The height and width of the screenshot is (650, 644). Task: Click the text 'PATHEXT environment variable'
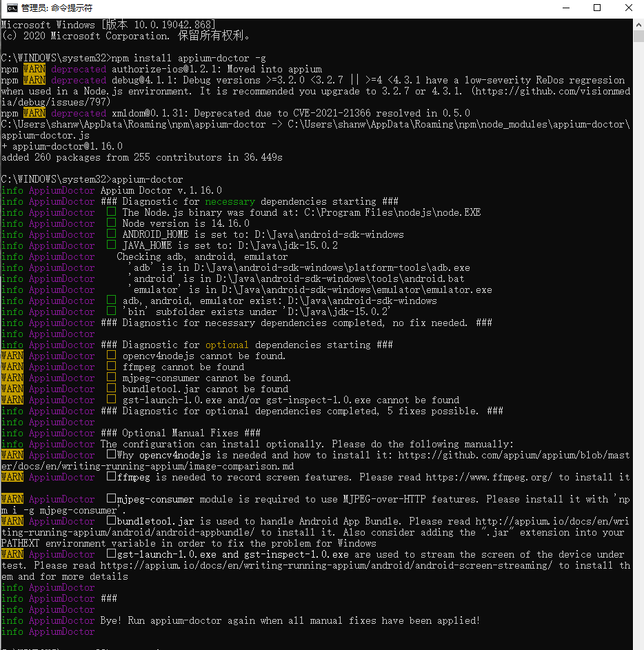pos(79,543)
